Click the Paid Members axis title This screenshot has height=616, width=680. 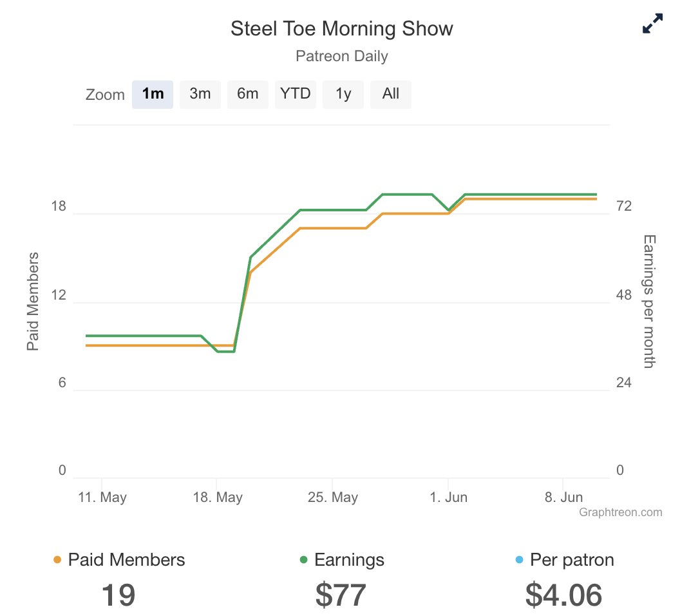pyautogui.click(x=33, y=301)
